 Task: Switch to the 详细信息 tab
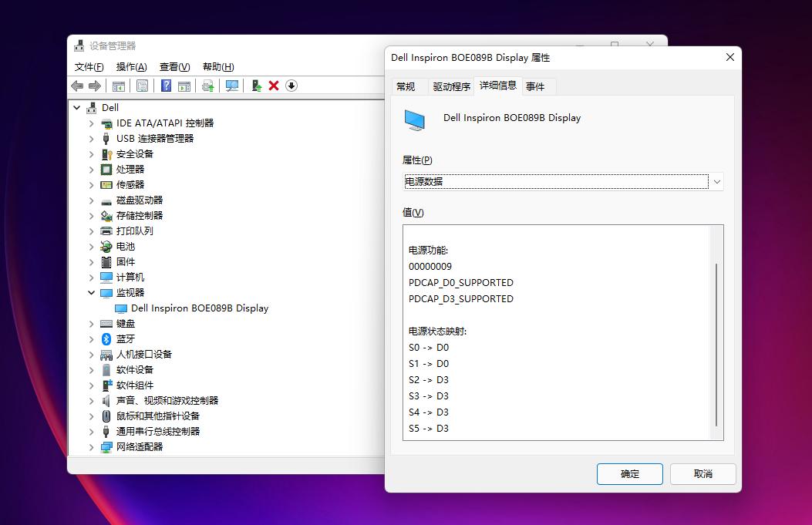pyautogui.click(x=497, y=86)
